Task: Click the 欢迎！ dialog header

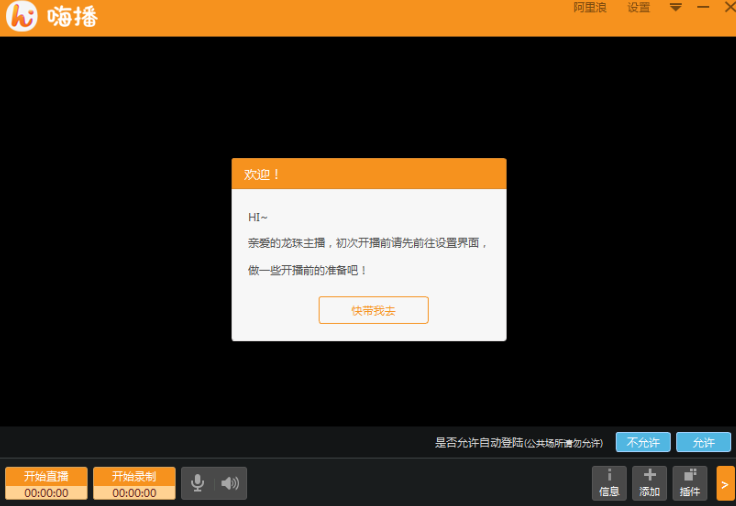Action: (x=369, y=174)
